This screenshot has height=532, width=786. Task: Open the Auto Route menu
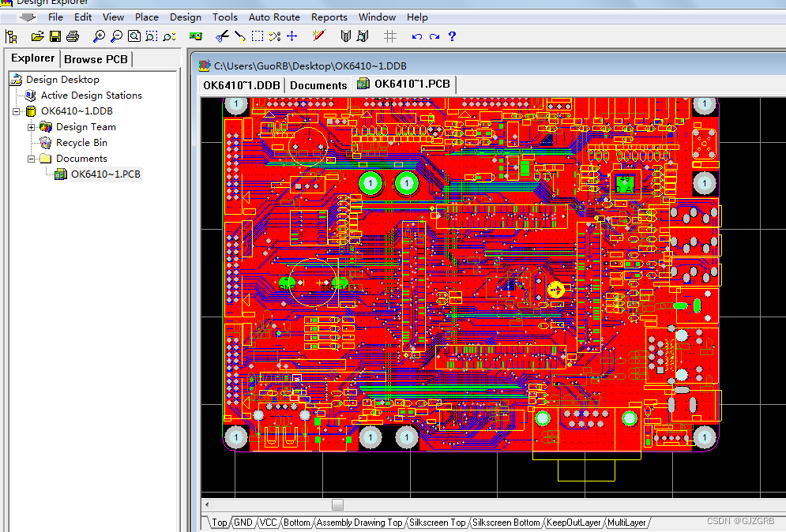click(274, 17)
